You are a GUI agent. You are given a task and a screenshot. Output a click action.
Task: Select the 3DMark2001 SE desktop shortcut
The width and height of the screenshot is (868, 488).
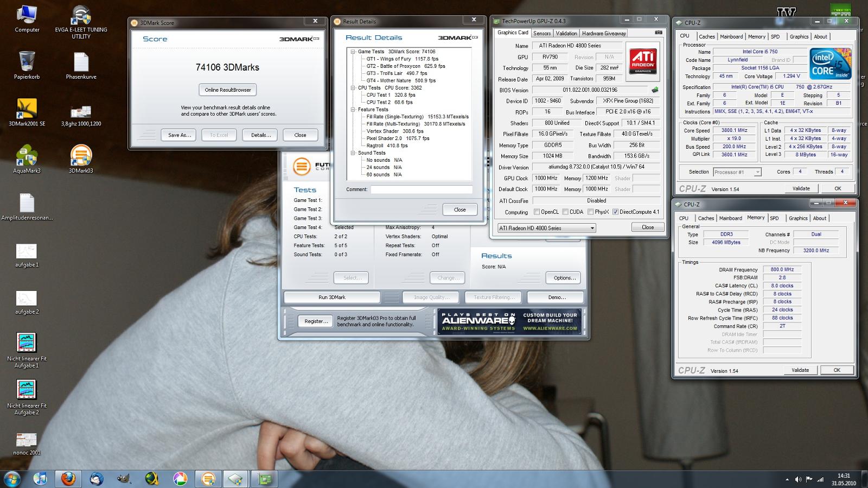(27, 112)
